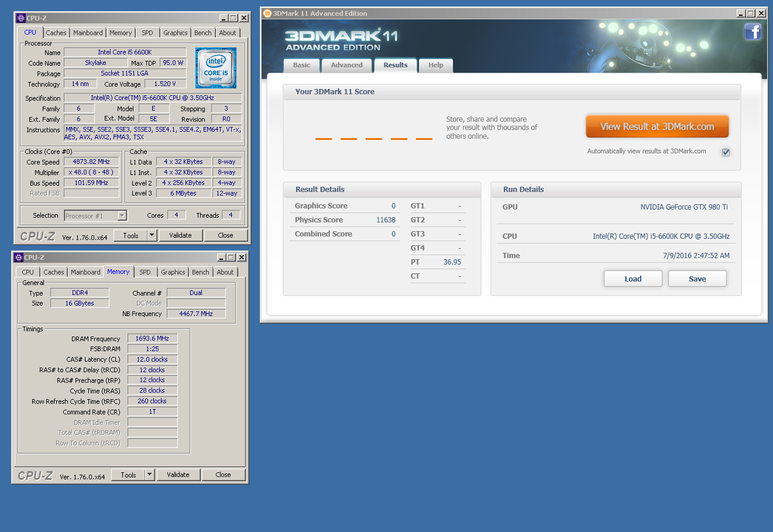
Task: Click the Command Rate value 1T
Action: (x=152, y=411)
